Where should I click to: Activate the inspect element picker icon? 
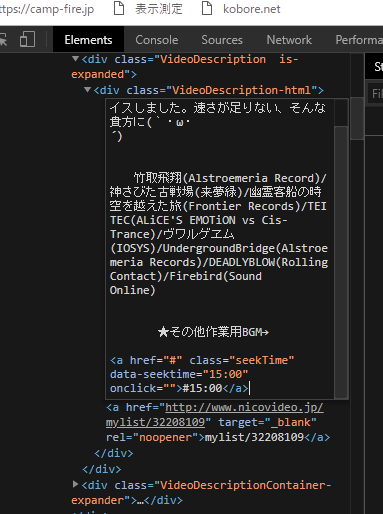click(x=3, y=40)
